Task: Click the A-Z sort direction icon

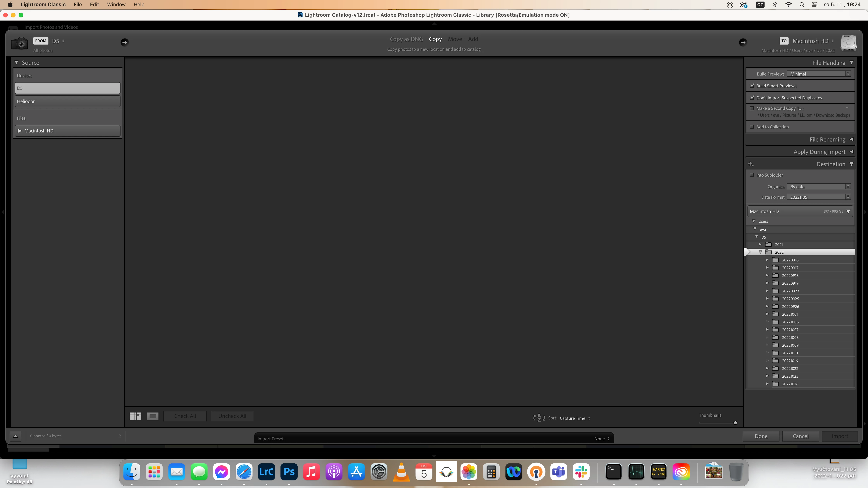Action: (539, 418)
